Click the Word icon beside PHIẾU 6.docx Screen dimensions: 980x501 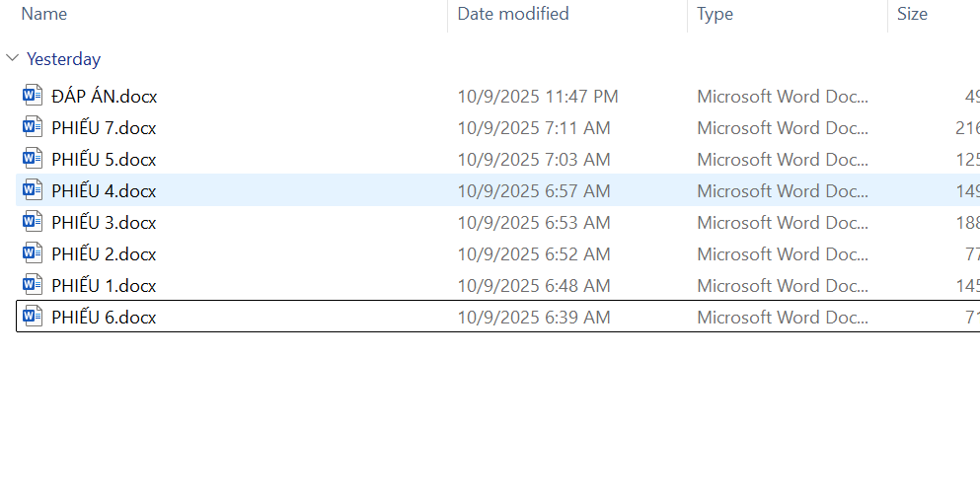[33, 317]
